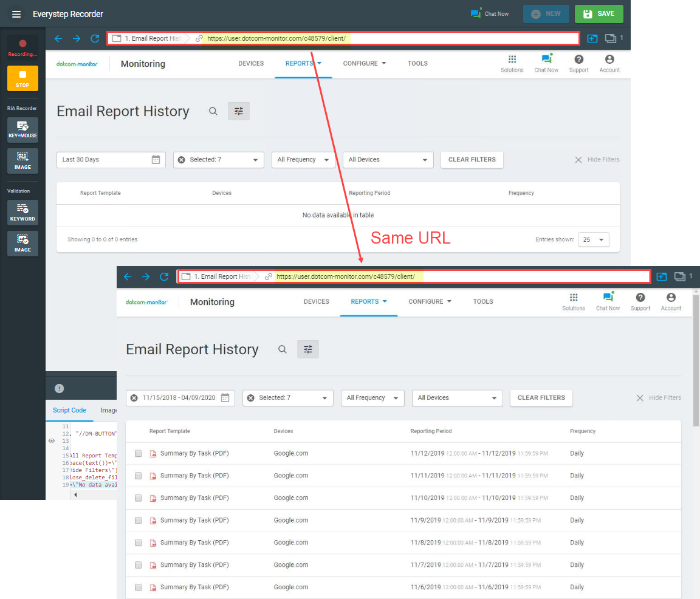Screen dimensions: 700x599
Task: Stop the recording with the STOP button
Action: coord(22,78)
